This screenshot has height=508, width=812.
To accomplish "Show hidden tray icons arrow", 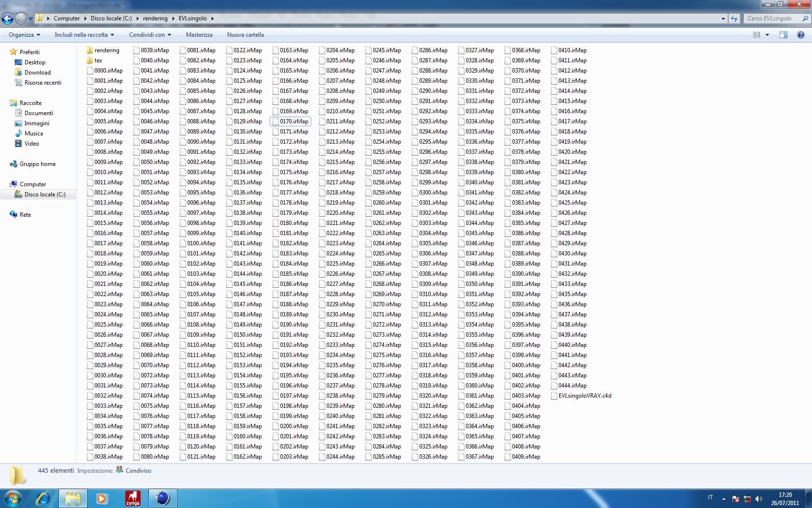I will point(724,498).
